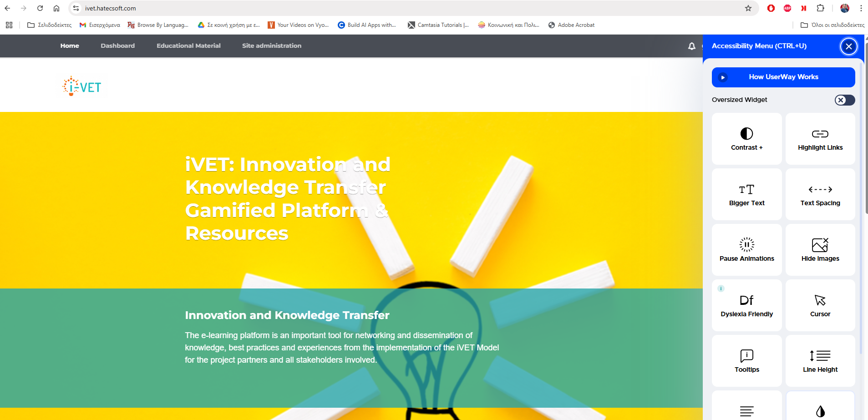868x420 pixels.
Task: Enable Contrast + option
Action: click(x=747, y=139)
